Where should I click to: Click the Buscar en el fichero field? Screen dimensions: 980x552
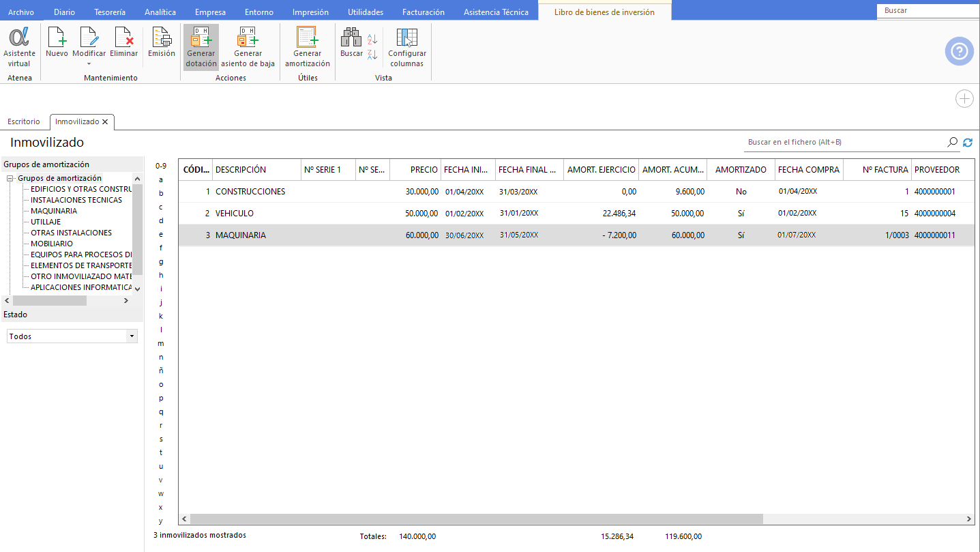click(x=844, y=142)
